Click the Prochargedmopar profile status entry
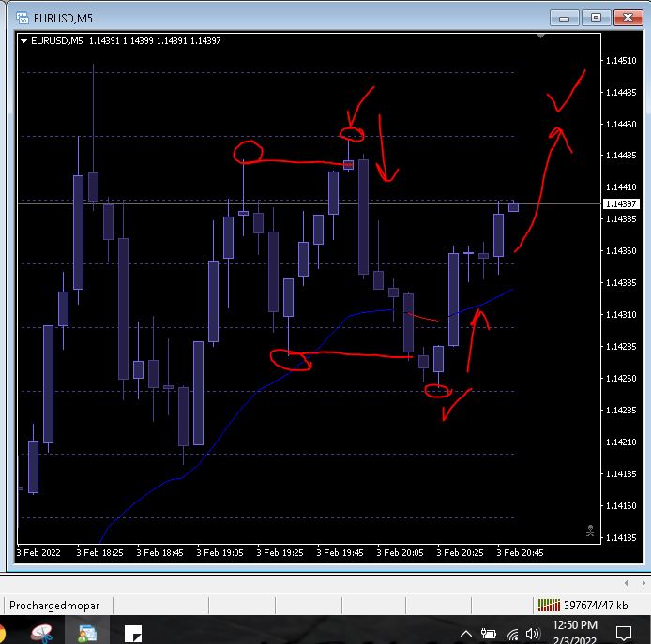651x644 pixels. 54,606
